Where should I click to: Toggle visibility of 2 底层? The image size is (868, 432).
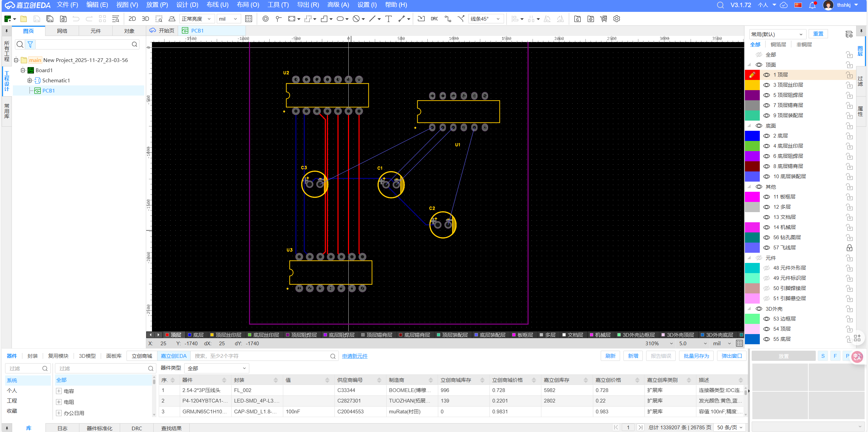(x=767, y=136)
